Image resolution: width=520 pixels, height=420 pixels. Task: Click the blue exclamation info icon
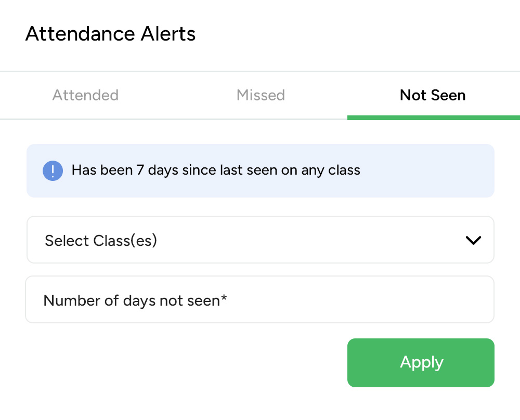tap(53, 170)
